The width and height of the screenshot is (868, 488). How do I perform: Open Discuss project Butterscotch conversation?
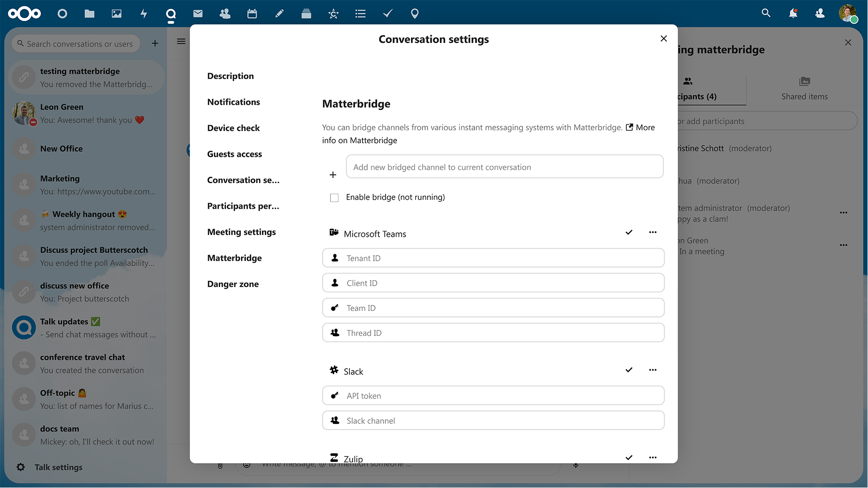86,256
